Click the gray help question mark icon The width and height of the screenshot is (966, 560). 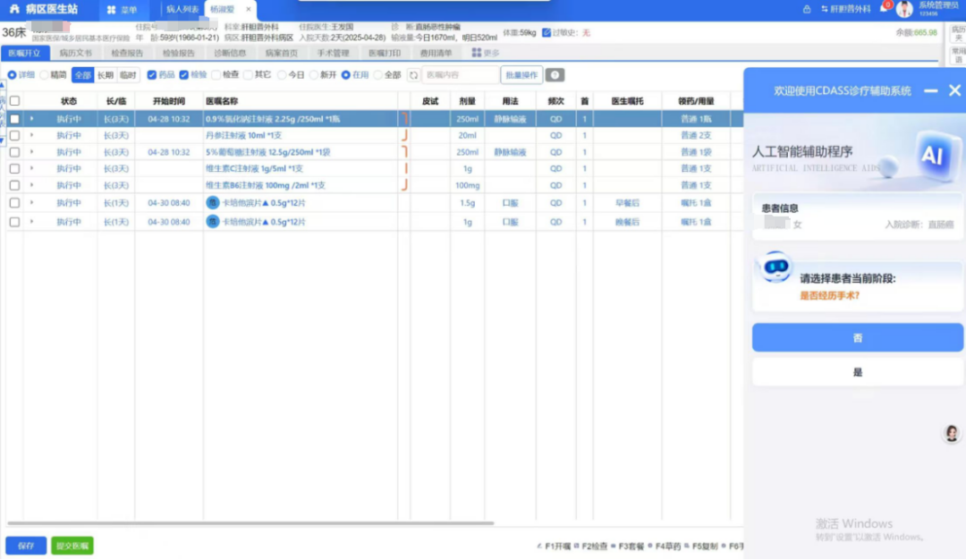[555, 75]
